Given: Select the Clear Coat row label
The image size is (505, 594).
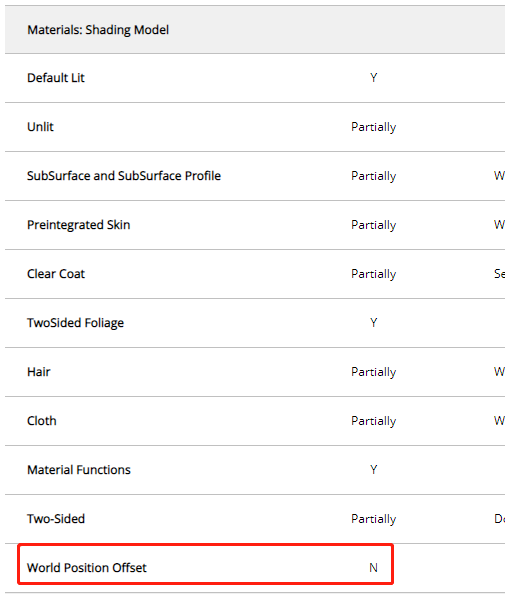Looking at the screenshot, I should click(x=56, y=274).
